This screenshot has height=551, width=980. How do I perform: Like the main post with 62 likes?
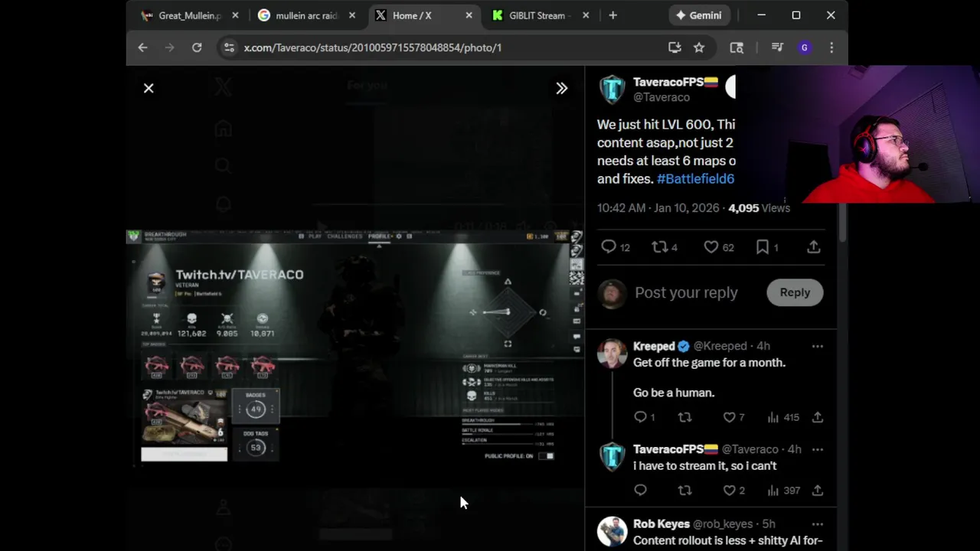718,247
